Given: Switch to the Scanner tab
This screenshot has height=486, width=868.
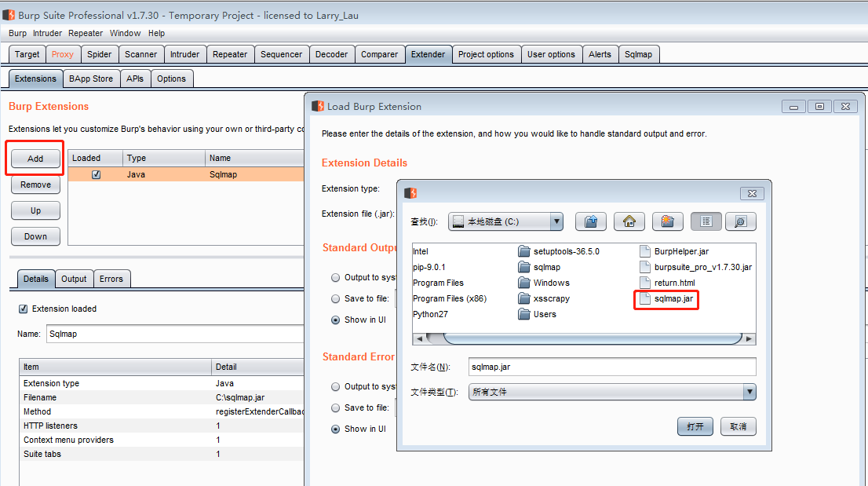Looking at the screenshot, I should (140, 54).
